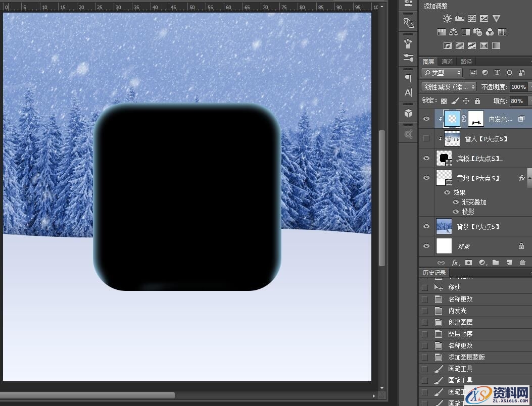Add a Levels adjustment layer
Screen dimensions: 532x406
click(459, 19)
